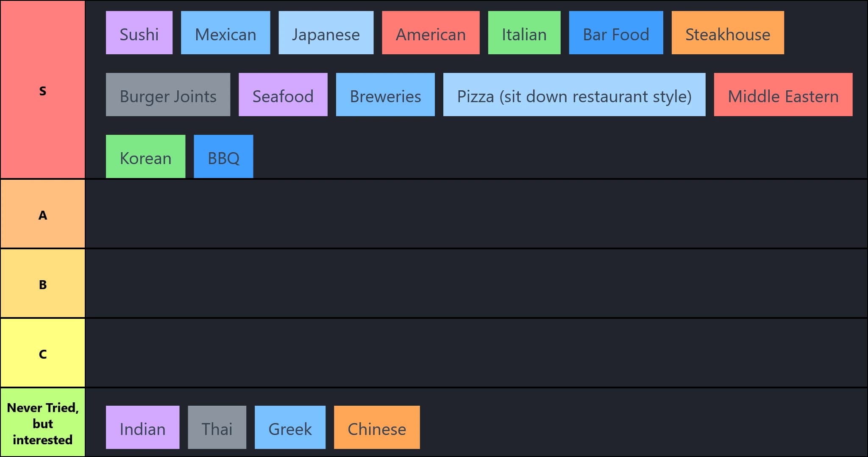Select the Seafood tile
The width and height of the screenshot is (868, 457).
tap(283, 95)
